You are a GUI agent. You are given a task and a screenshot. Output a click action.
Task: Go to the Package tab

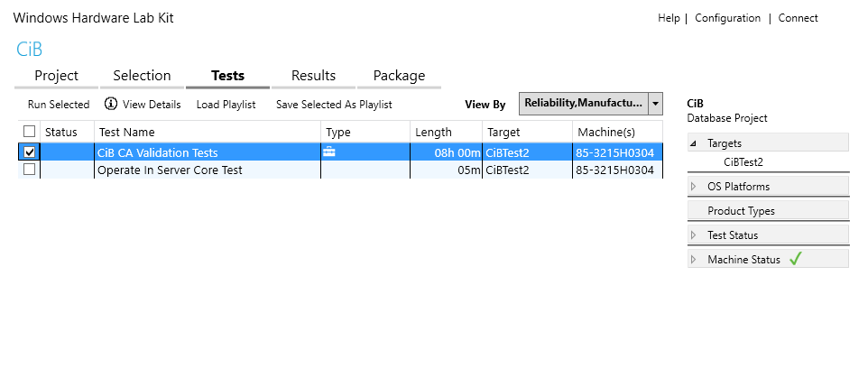(399, 76)
